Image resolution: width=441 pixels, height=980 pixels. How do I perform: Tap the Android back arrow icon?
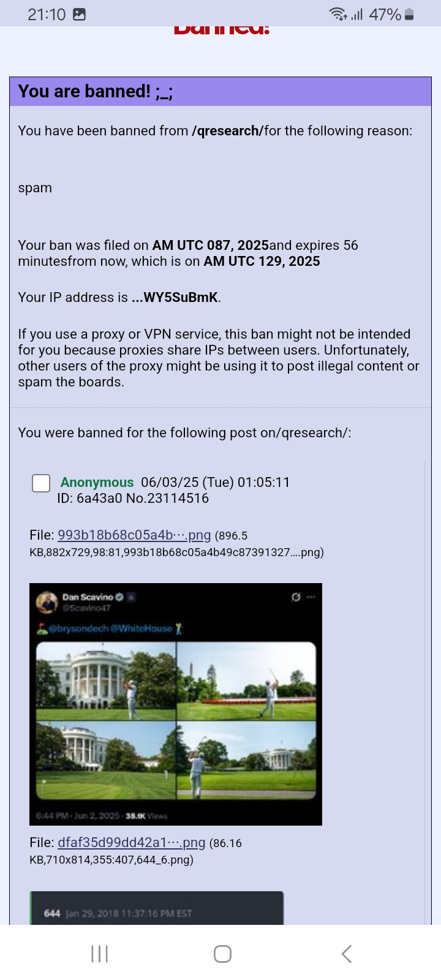346,954
